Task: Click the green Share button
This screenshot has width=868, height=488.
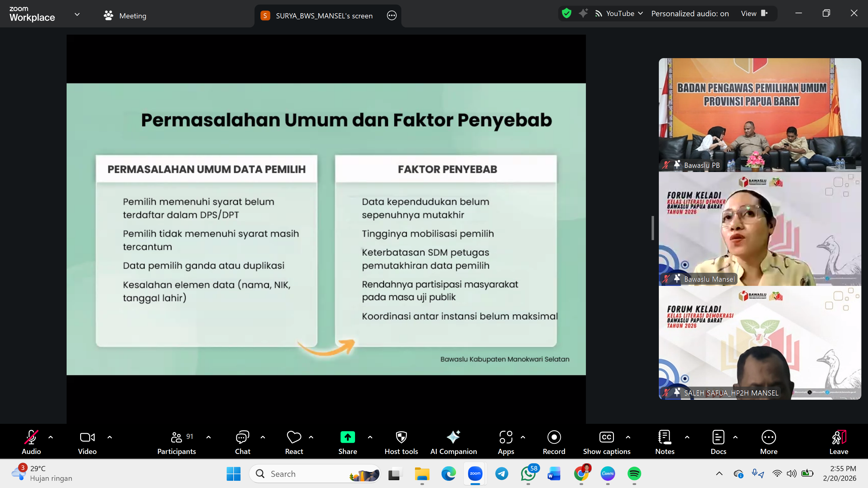Action: tap(348, 437)
